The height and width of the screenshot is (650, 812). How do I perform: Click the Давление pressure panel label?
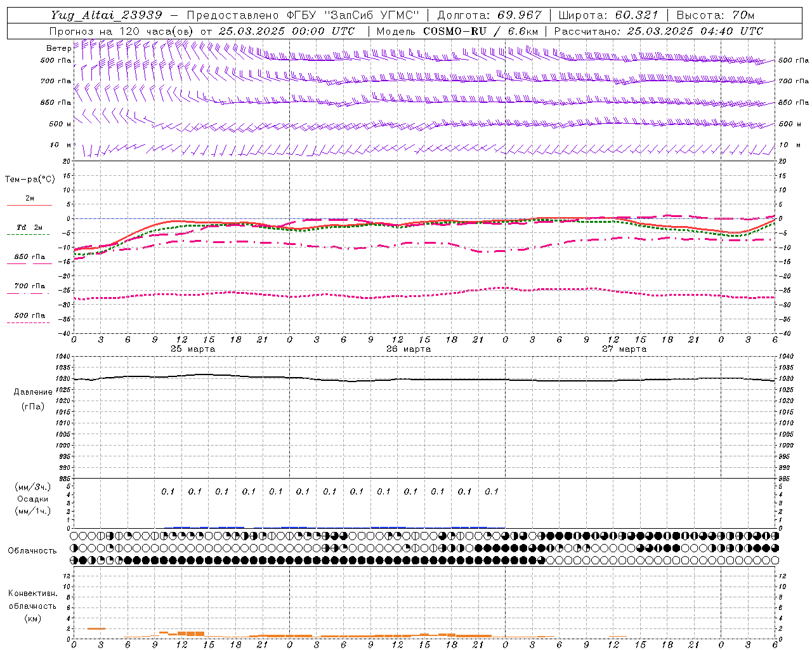33,392
